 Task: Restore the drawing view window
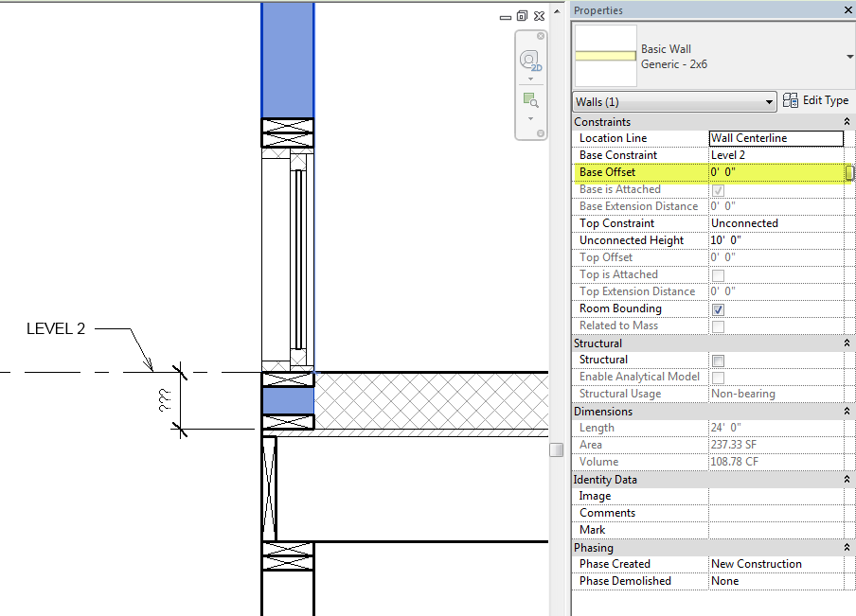click(x=522, y=16)
